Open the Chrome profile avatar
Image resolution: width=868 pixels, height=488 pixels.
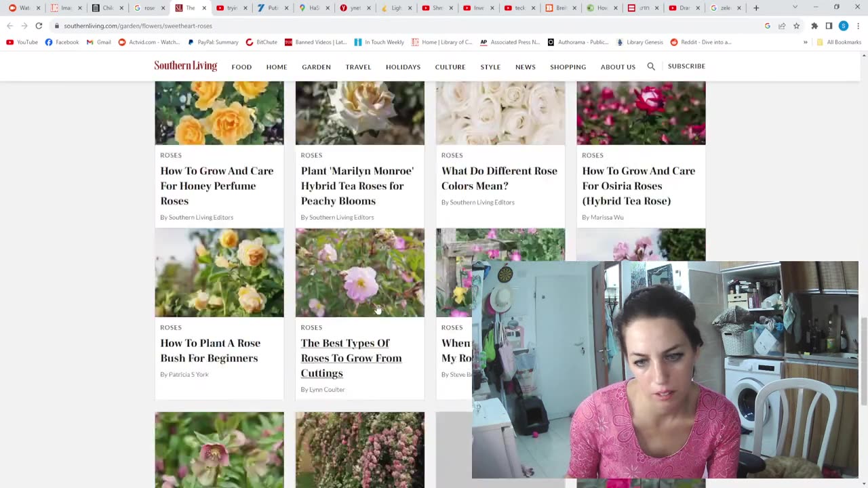coord(844,26)
